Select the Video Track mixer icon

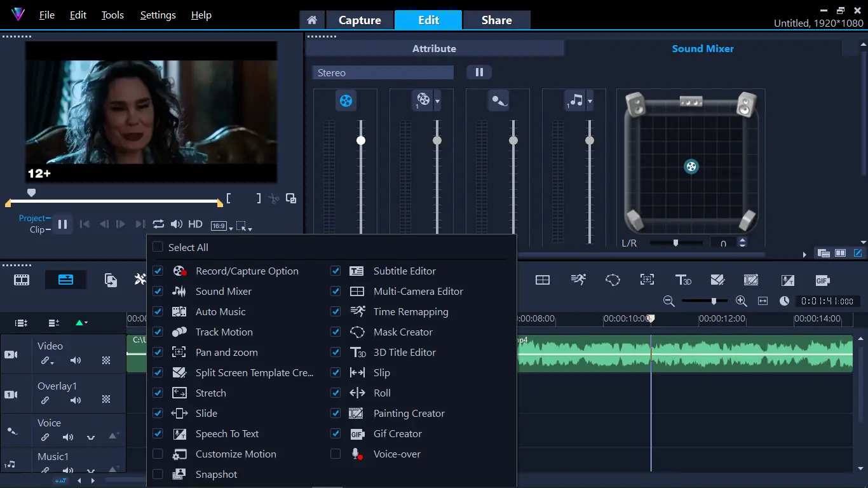coord(346,100)
